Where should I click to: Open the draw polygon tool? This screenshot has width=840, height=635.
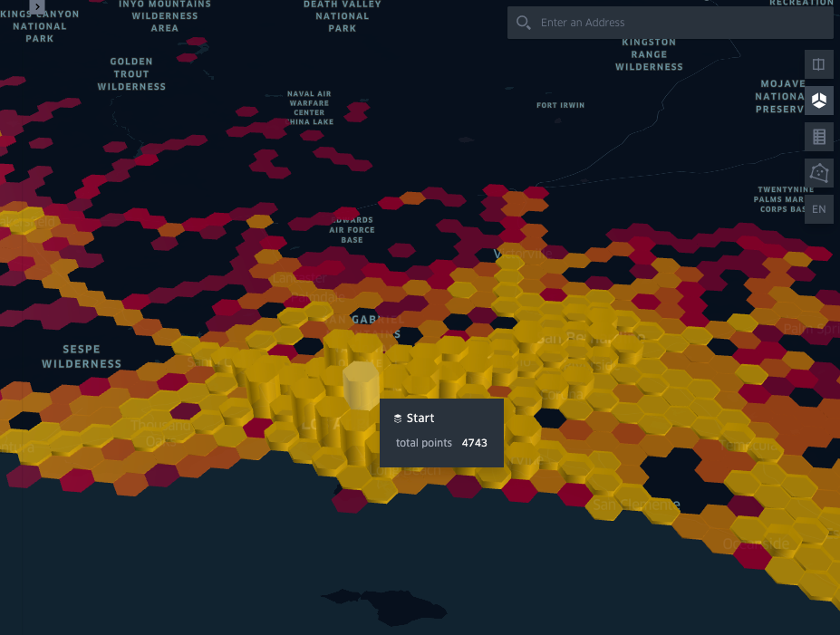[818, 172]
